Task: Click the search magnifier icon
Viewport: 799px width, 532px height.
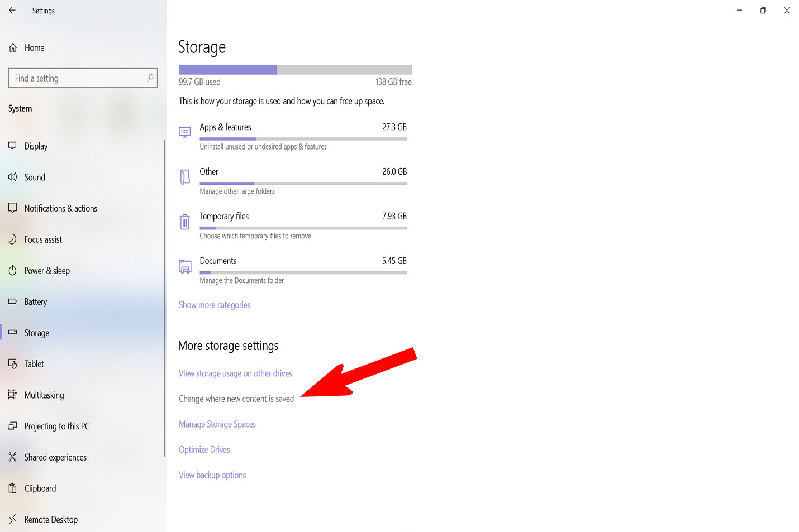Action: [150, 78]
